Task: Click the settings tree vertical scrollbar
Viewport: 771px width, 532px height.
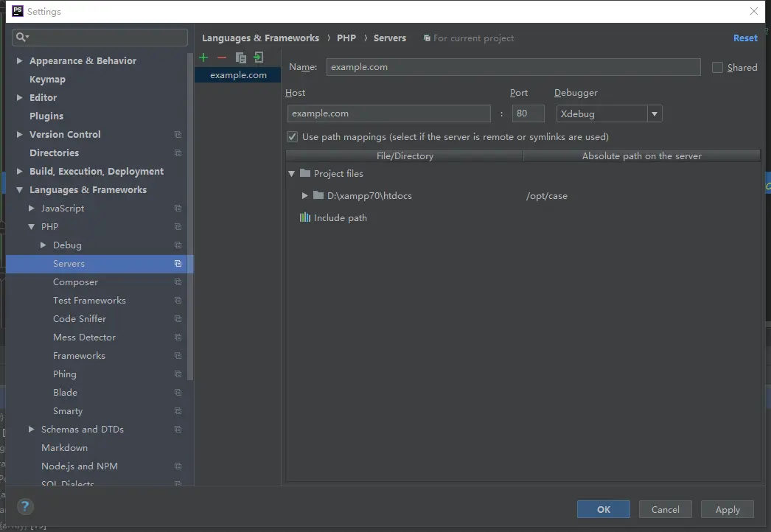Action: tap(189, 217)
